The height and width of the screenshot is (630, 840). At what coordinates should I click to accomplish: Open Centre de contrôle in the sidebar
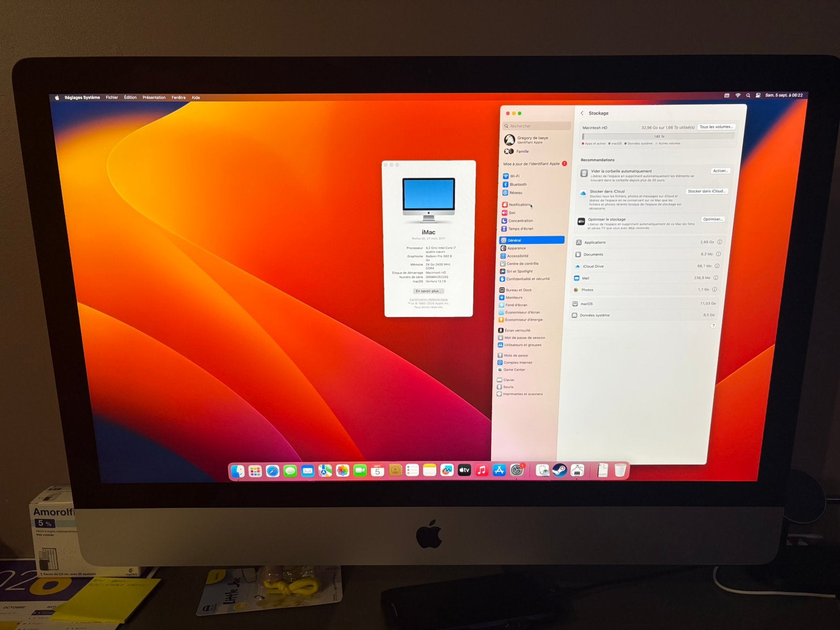point(519,264)
